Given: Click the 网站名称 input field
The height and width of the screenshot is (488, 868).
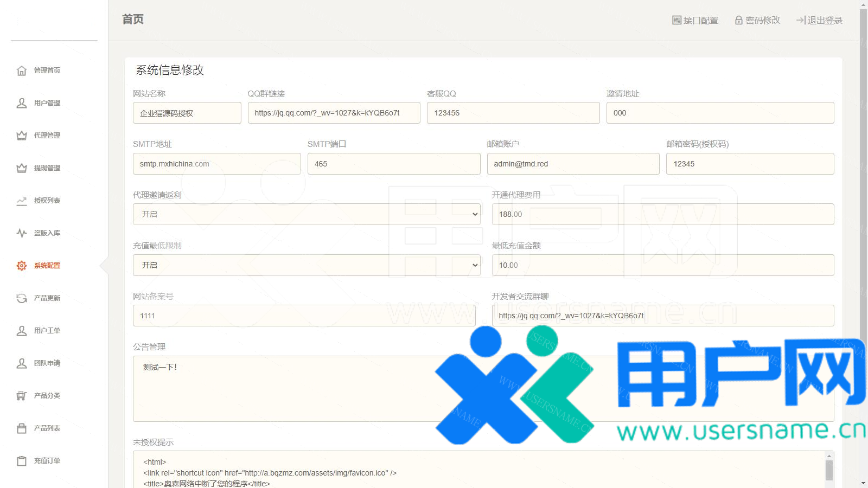Looking at the screenshot, I should (x=187, y=113).
